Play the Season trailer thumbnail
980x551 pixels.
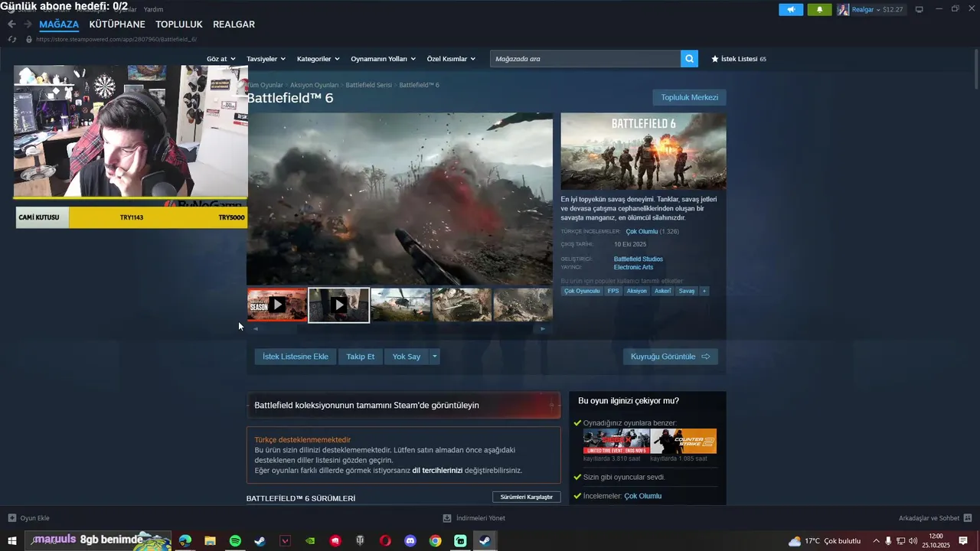[x=276, y=305]
